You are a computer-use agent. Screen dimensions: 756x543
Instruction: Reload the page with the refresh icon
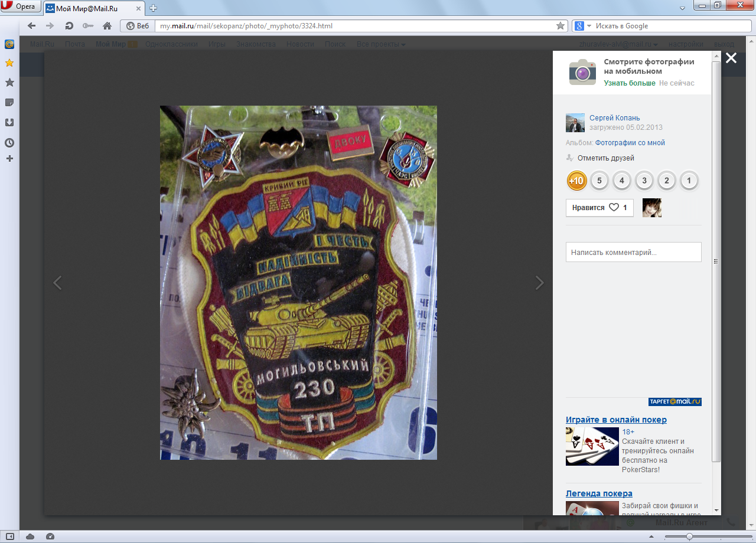pyautogui.click(x=69, y=26)
